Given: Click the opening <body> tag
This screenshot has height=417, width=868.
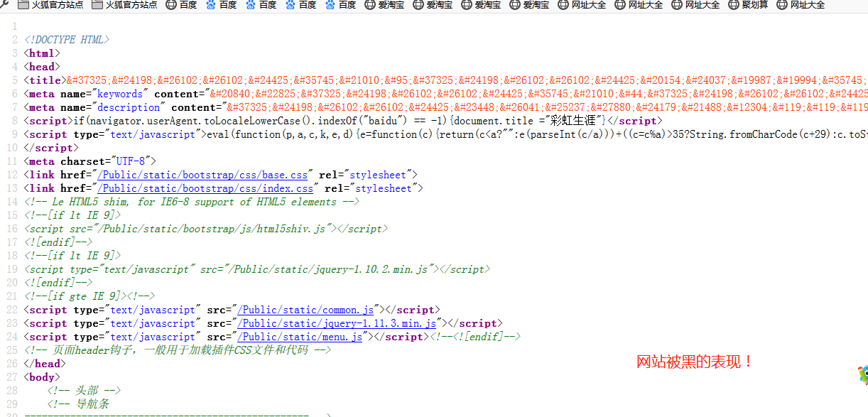Looking at the screenshot, I should tap(42, 377).
